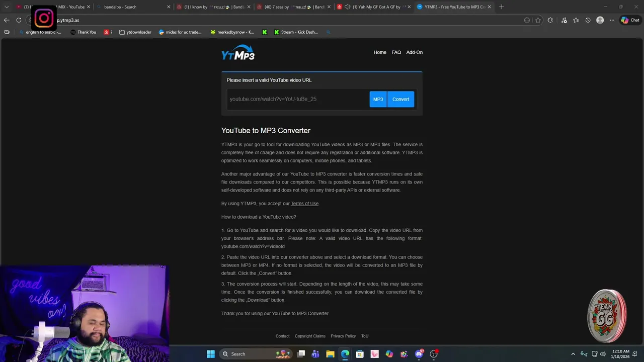Add page to favorites star icon
644x362 pixels.
(x=538, y=20)
